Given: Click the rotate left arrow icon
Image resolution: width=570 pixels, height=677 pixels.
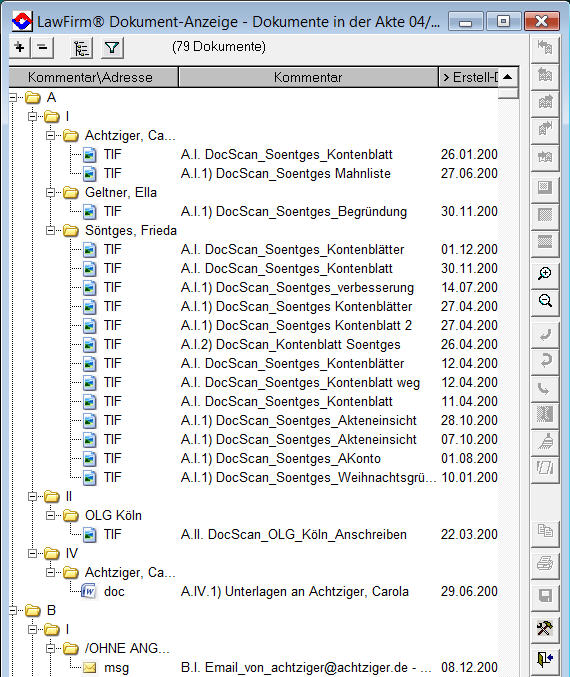Looking at the screenshot, I should tap(545, 334).
